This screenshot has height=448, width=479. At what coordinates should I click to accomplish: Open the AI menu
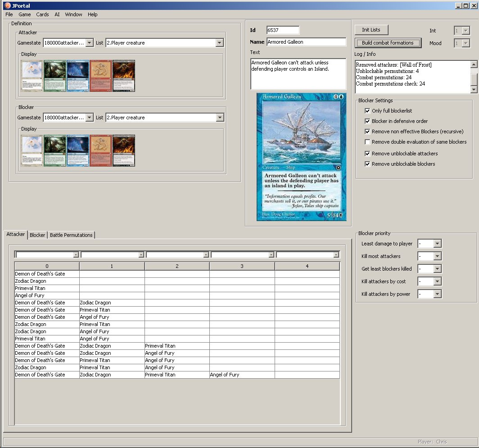[57, 14]
